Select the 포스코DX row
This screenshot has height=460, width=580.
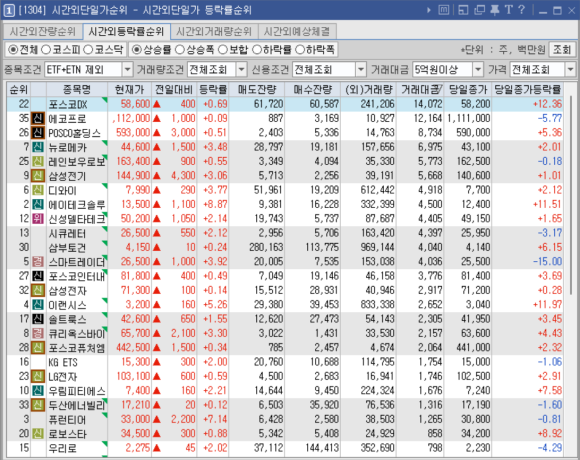tap(285, 104)
